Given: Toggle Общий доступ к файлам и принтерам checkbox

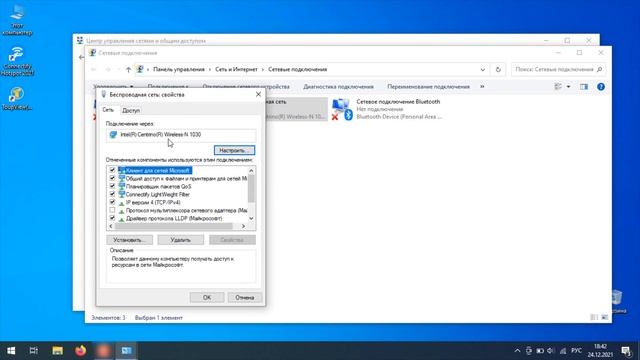Looking at the screenshot, I should click(x=112, y=178).
